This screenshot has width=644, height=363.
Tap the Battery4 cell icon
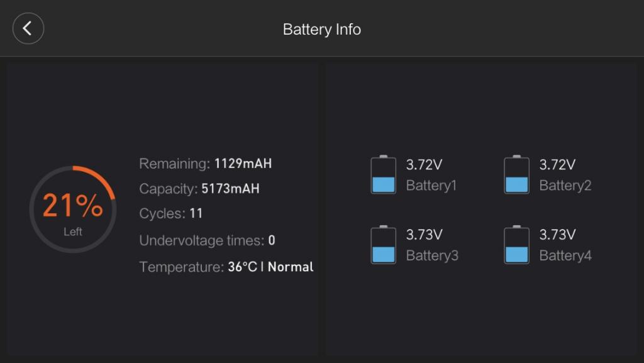(x=516, y=245)
